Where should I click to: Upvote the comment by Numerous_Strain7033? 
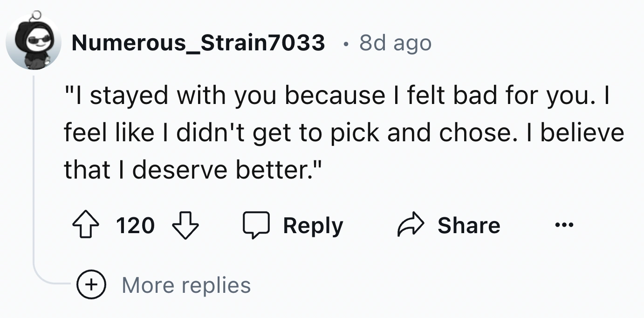click(x=86, y=226)
